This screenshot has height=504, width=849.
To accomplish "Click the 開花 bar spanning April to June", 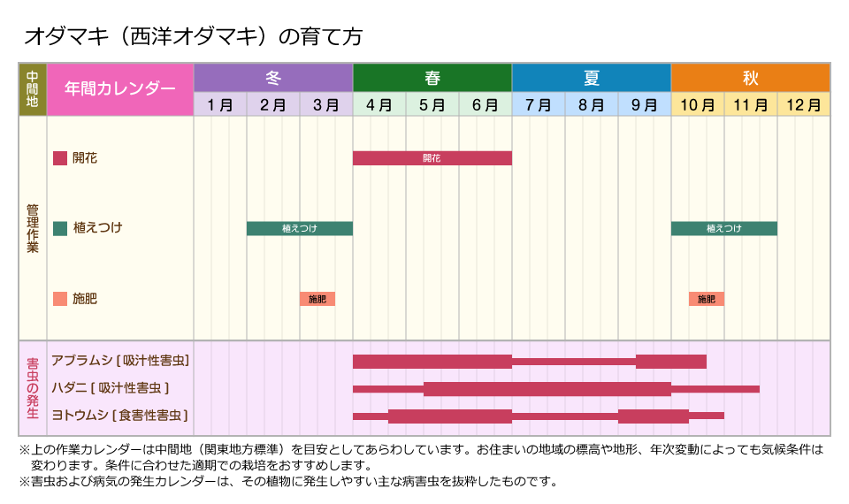I will pyautogui.click(x=432, y=158).
